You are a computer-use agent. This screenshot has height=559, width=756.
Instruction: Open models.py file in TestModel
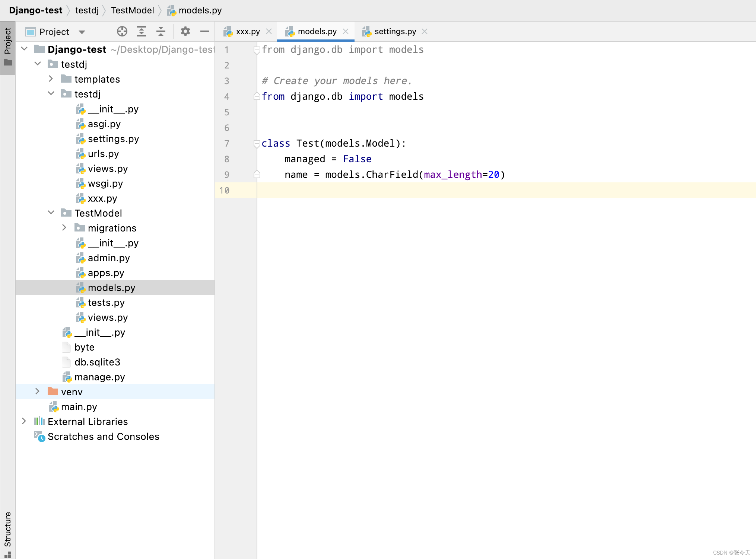[112, 287]
